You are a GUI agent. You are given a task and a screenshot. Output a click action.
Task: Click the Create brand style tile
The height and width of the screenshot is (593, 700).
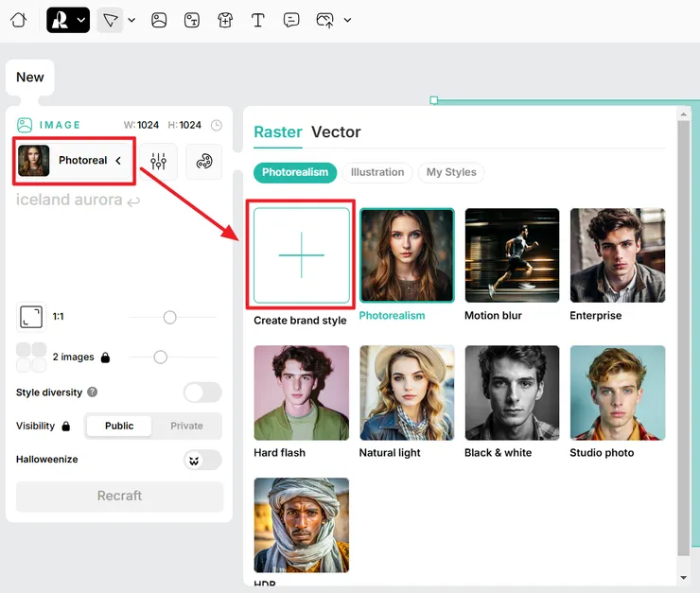pyautogui.click(x=301, y=255)
